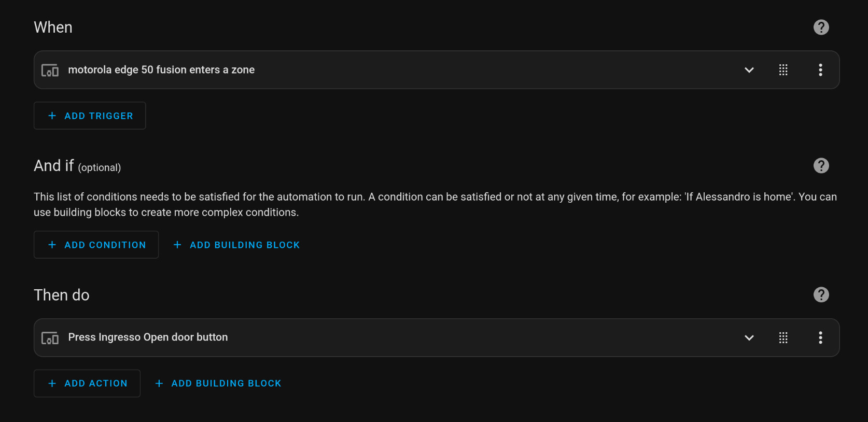This screenshot has height=422, width=868.
Task: Open help for the And if section
Action: [x=821, y=165]
